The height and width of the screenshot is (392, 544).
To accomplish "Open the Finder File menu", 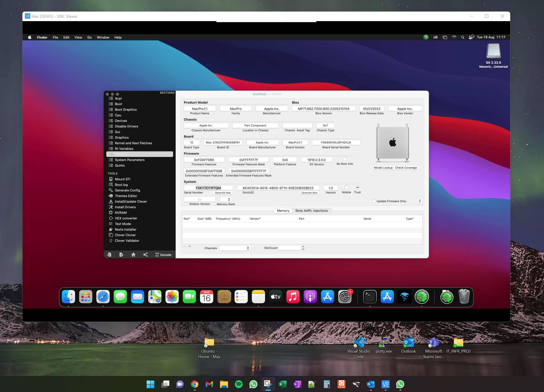I will tap(55, 37).
